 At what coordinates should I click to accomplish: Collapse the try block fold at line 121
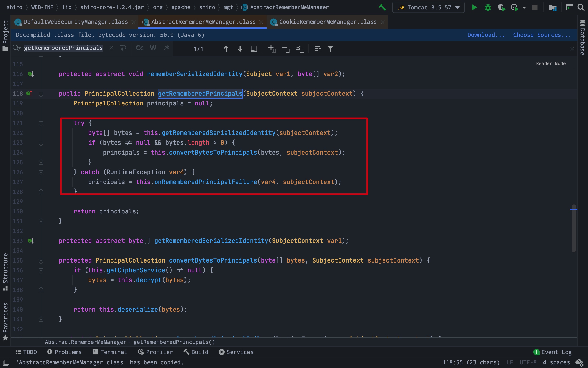[41, 123]
